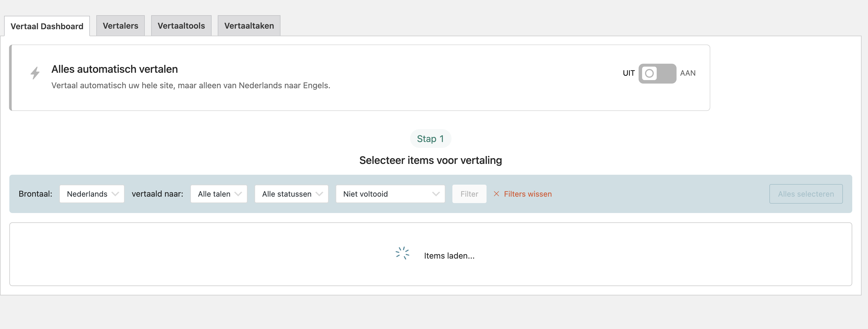Click the Items laden... text

449,256
